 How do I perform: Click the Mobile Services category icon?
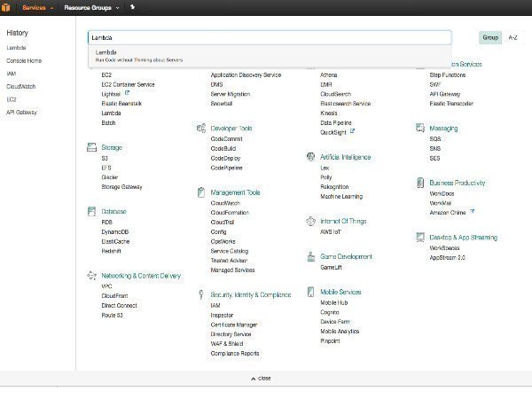click(311, 292)
